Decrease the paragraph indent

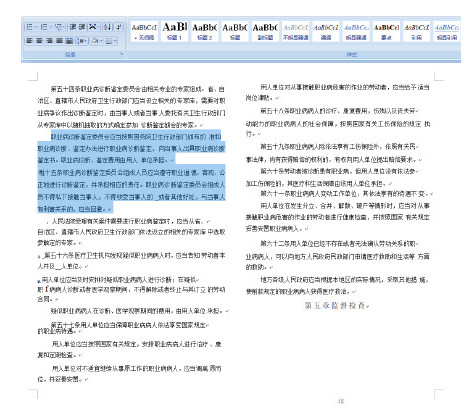pyautogui.click(x=73, y=27)
